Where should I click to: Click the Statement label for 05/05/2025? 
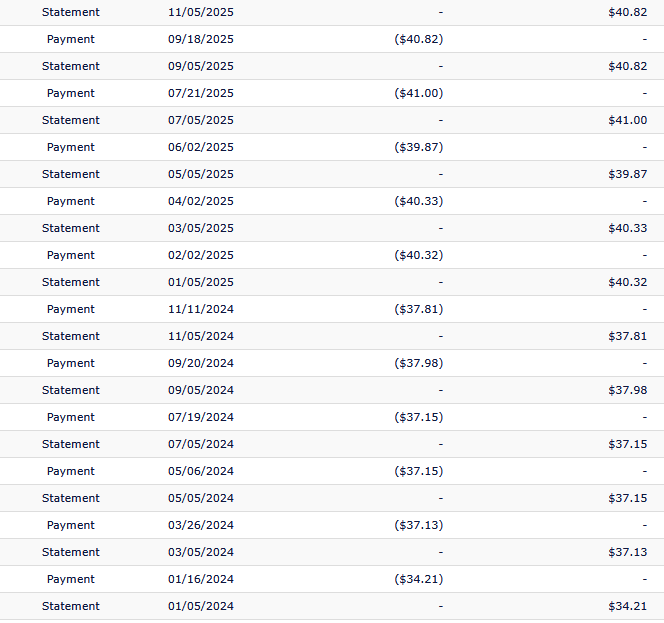(x=71, y=174)
